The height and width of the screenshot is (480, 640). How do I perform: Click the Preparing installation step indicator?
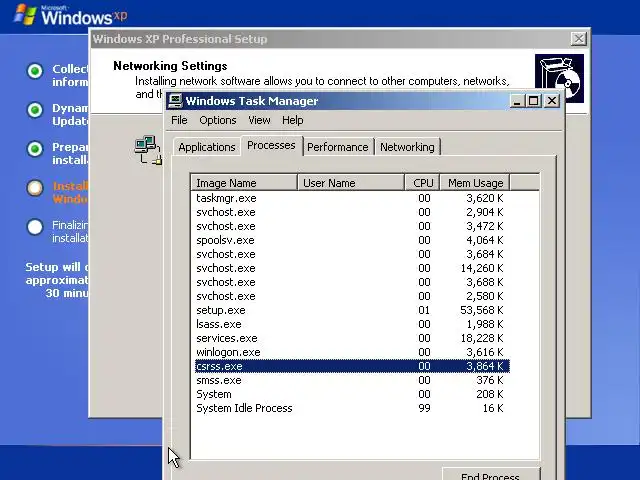[x=35, y=149]
